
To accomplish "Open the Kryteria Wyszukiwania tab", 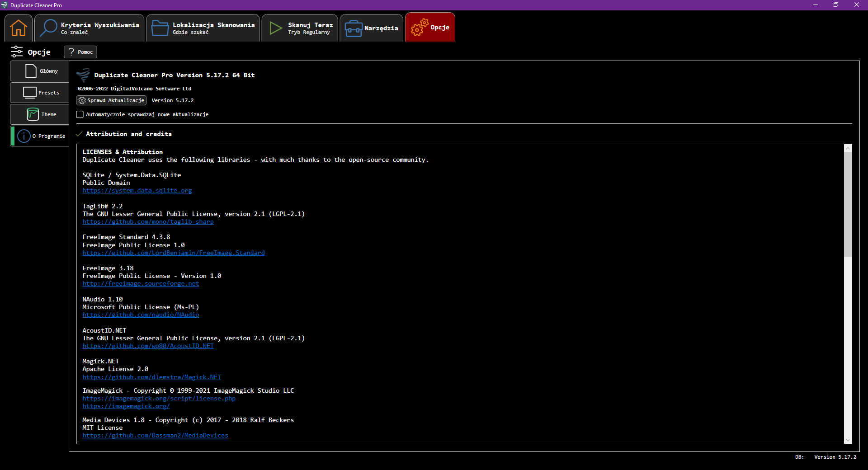I will [90, 28].
